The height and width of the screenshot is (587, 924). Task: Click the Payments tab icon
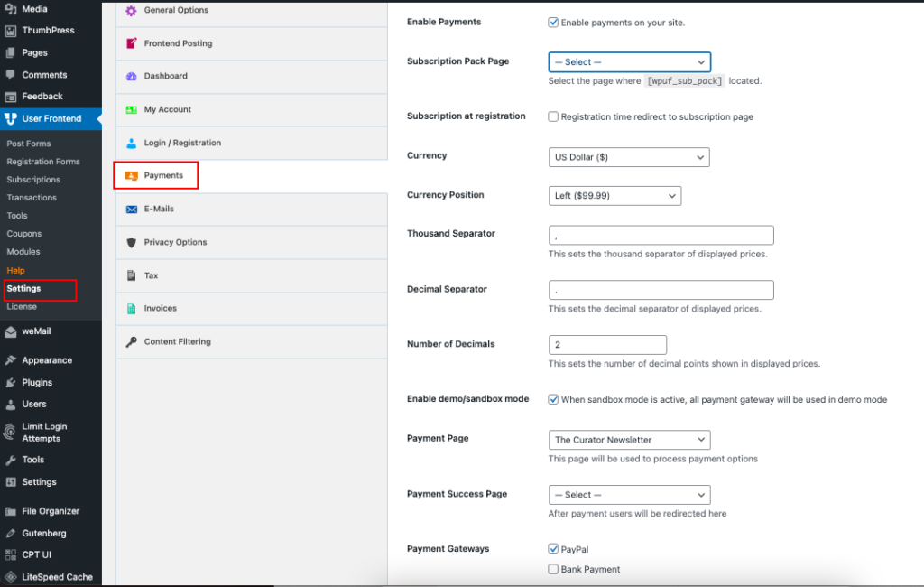point(132,175)
